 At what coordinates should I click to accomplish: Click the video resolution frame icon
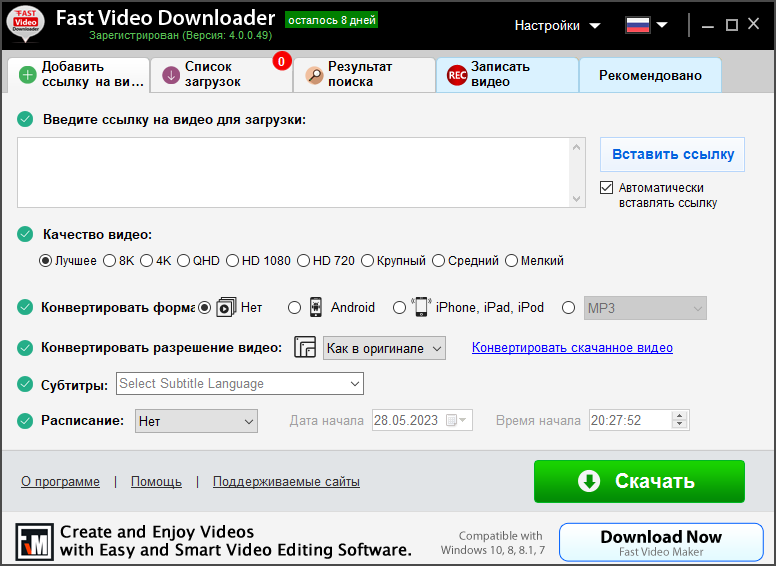pos(305,348)
